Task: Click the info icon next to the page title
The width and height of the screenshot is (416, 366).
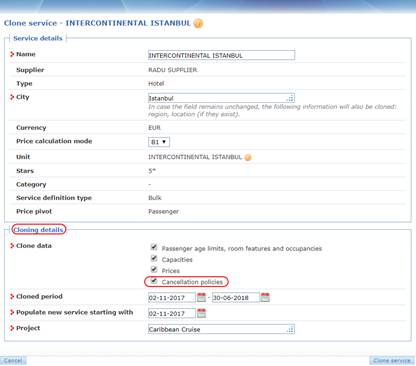Action: [198, 23]
